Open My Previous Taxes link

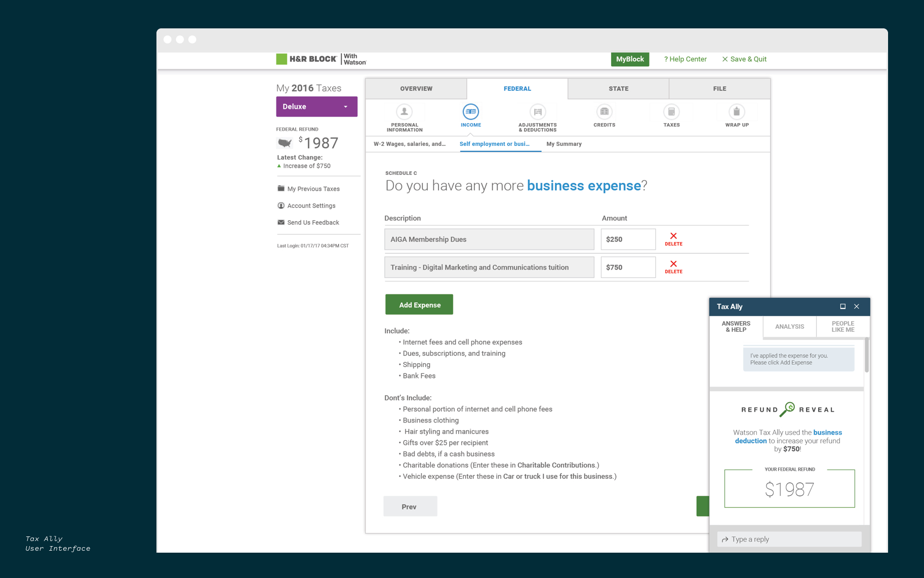[x=313, y=189]
